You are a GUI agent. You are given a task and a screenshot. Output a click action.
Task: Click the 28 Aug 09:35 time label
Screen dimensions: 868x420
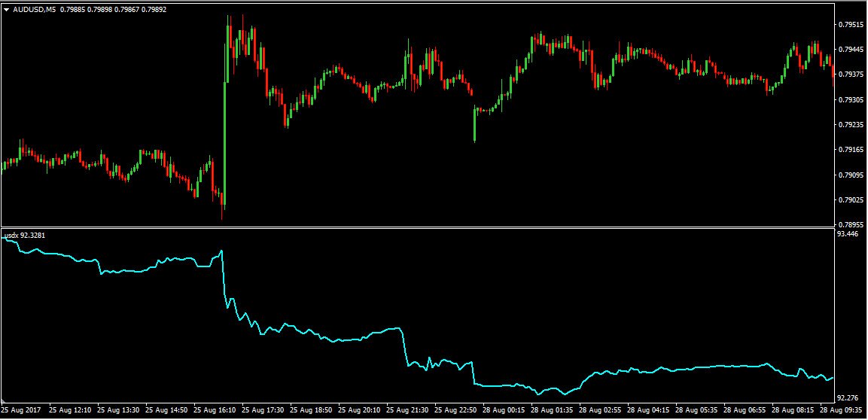[x=840, y=411]
